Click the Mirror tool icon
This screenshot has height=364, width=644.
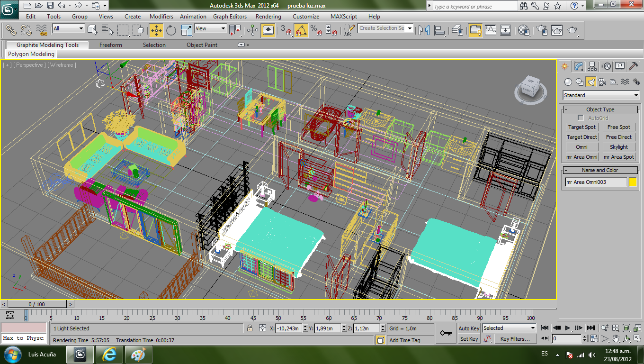coord(425,30)
